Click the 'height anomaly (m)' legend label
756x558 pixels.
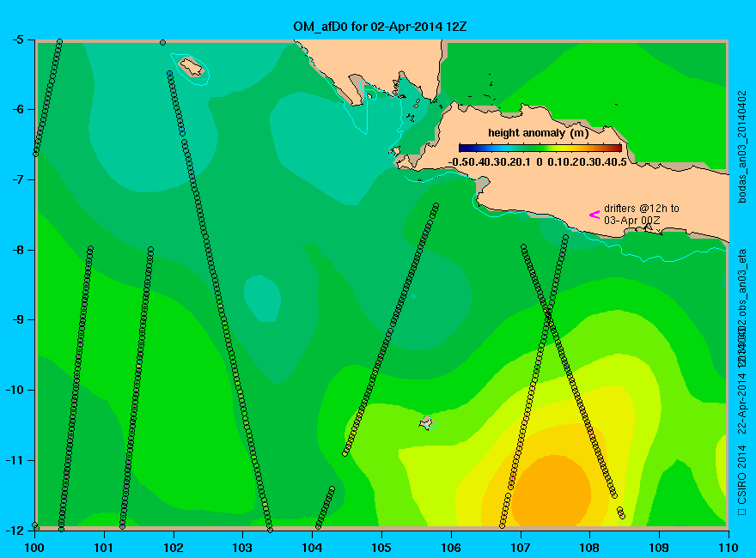tap(538, 133)
